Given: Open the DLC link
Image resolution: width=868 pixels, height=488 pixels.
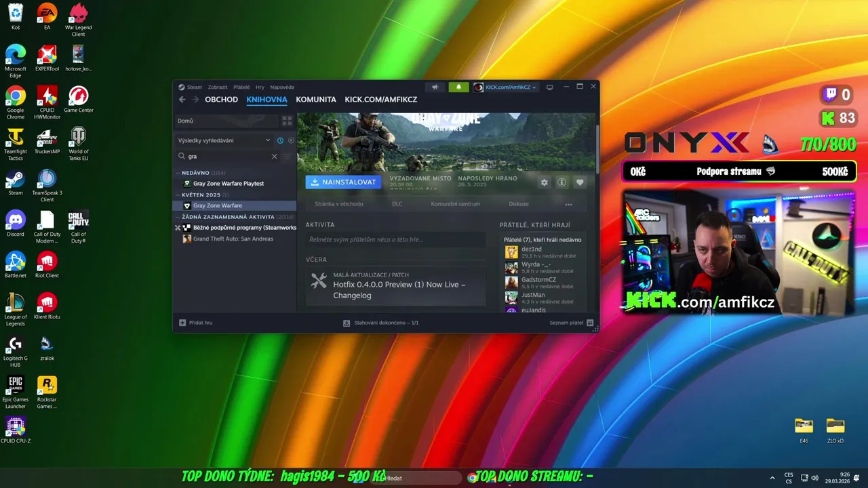Looking at the screenshot, I should [397, 204].
